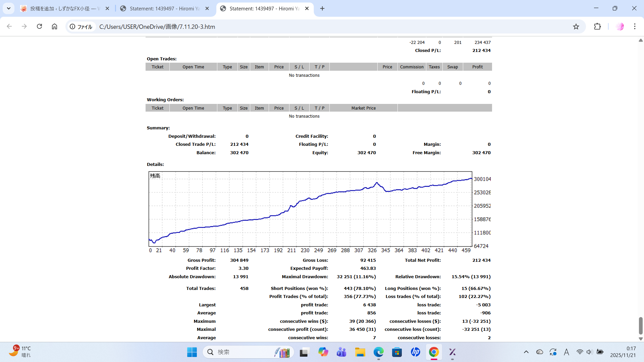The image size is (644, 362).
Task: Click the file info ファイル chip
Action: (81, 26)
